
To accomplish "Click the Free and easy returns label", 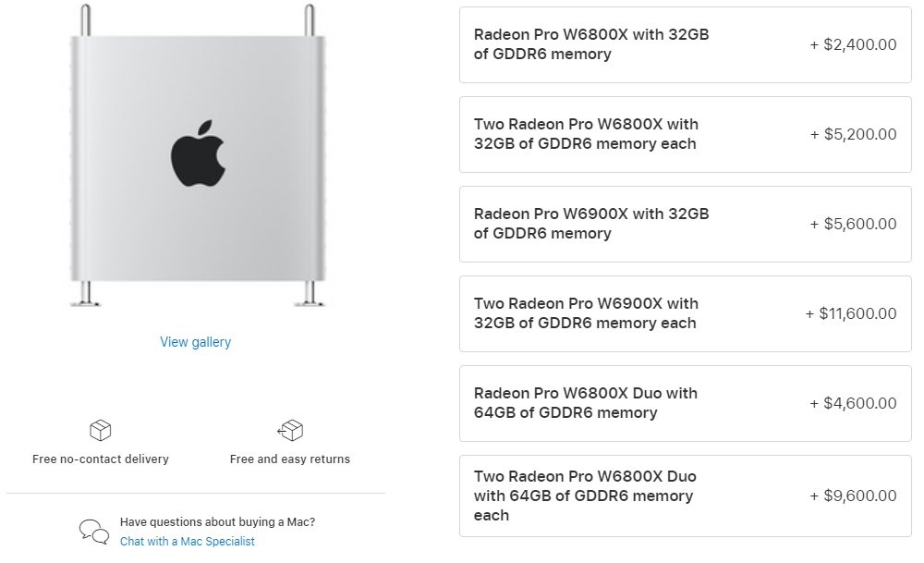I will (290, 459).
